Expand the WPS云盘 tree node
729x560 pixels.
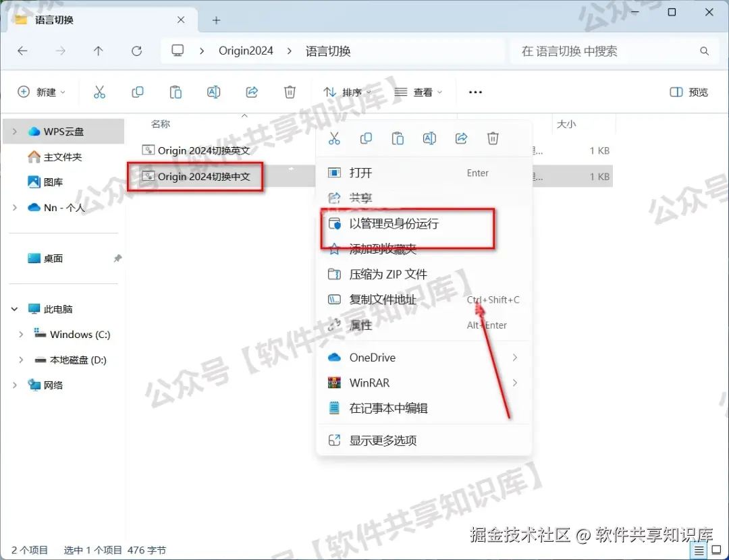pos(14,132)
